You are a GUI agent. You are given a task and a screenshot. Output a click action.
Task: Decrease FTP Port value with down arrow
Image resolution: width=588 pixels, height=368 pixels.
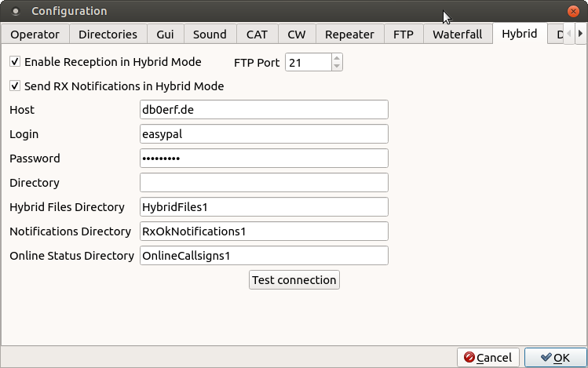(x=337, y=67)
